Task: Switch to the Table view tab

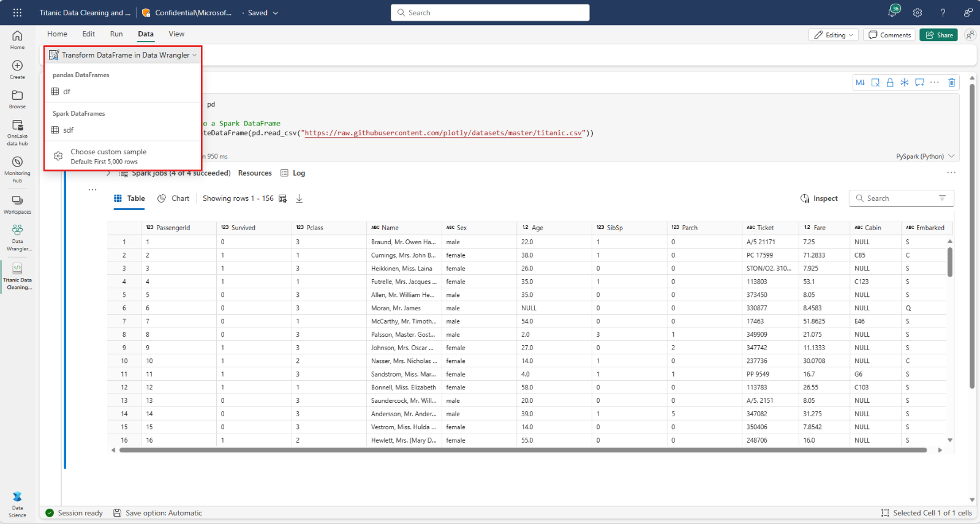Action: coord(129,198)
